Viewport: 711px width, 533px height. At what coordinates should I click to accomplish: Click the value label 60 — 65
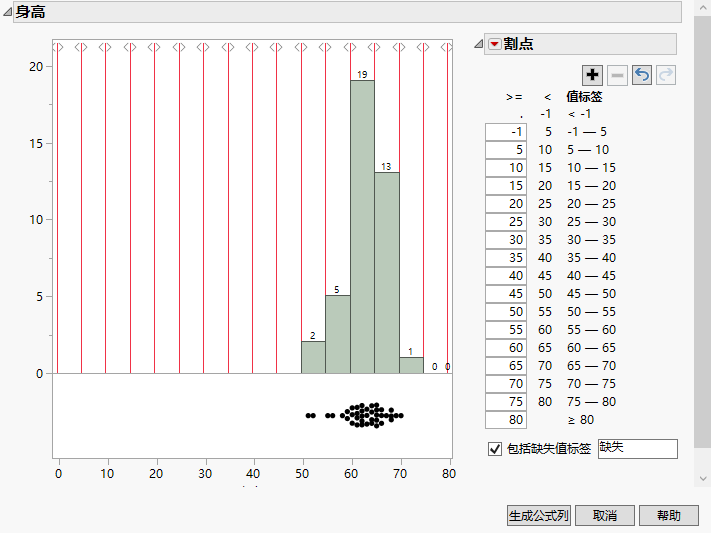point(591,348)
